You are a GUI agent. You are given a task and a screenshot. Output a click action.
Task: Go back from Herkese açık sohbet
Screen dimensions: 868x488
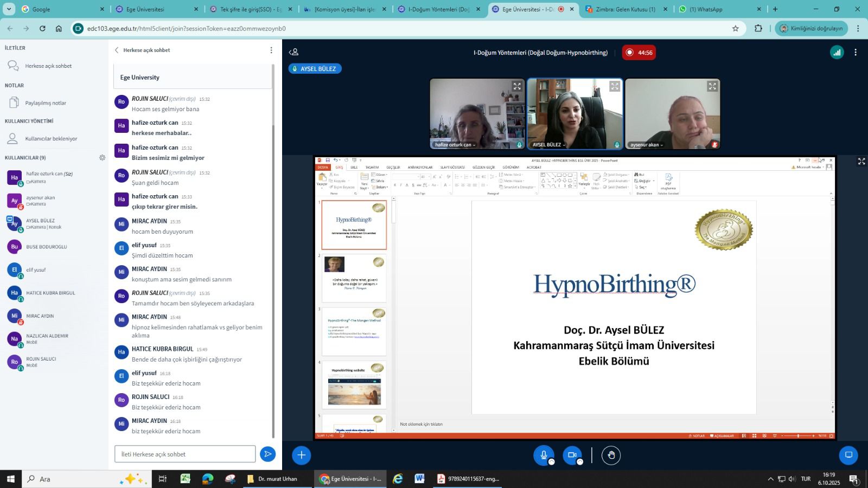pyautogui.click(x=117, y=50)
